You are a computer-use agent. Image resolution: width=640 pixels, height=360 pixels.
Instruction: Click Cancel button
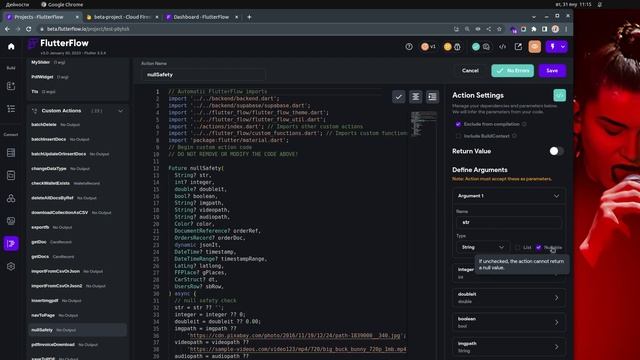[470, 71]
